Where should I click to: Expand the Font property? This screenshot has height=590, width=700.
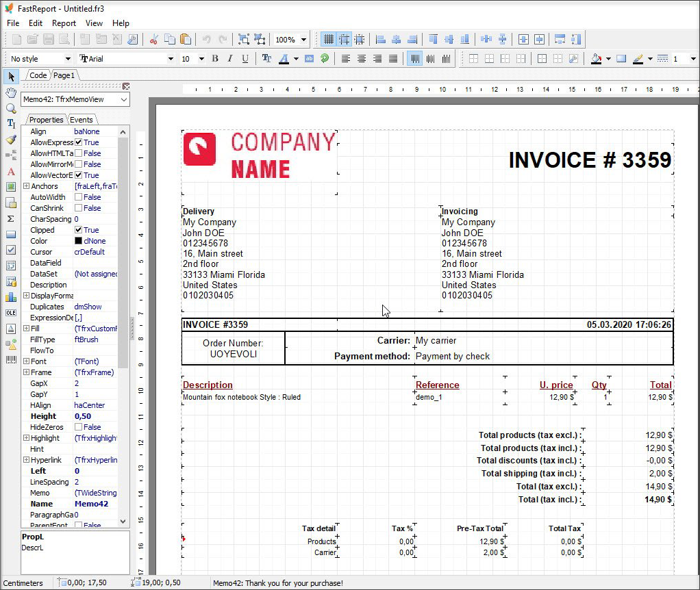point(26,361)
